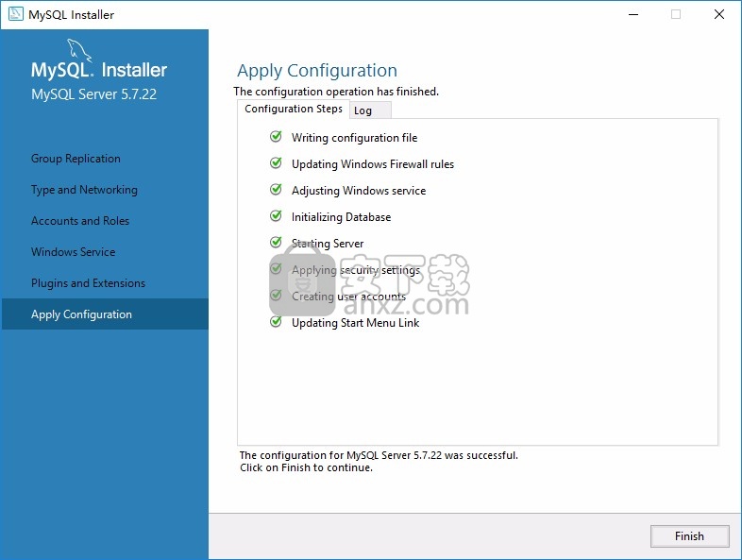The height and width of the screenshot is (560, 742).
Task: Click the check icon beside Updating Start Menu Link
Action: 276,322
